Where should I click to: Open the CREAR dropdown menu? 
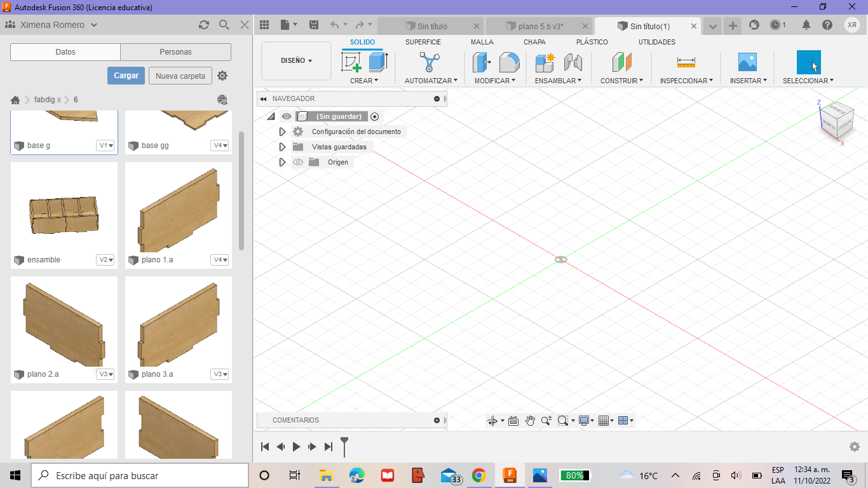tap(364, 81)
